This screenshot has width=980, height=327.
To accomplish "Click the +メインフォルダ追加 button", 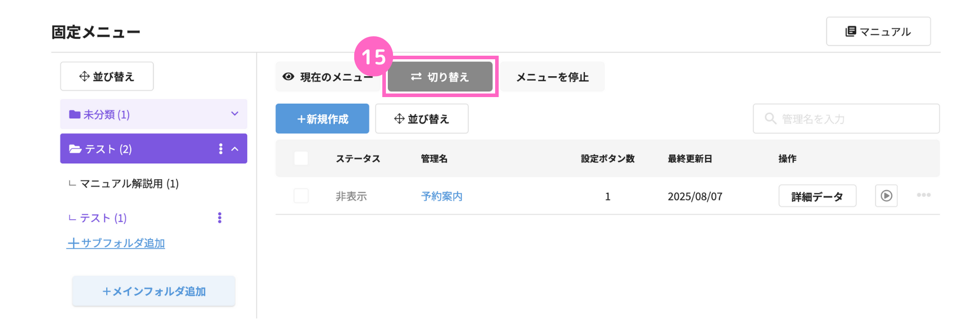I will click(154, 291).
